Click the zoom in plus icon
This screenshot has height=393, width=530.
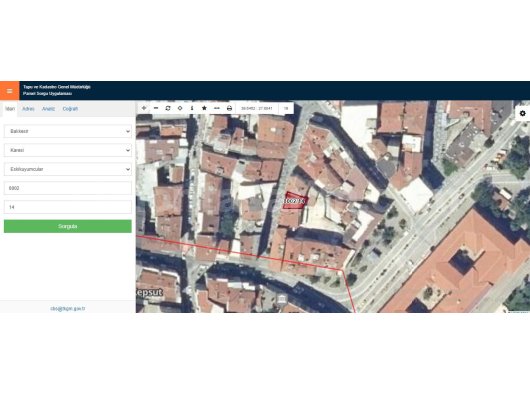[144, 108]
